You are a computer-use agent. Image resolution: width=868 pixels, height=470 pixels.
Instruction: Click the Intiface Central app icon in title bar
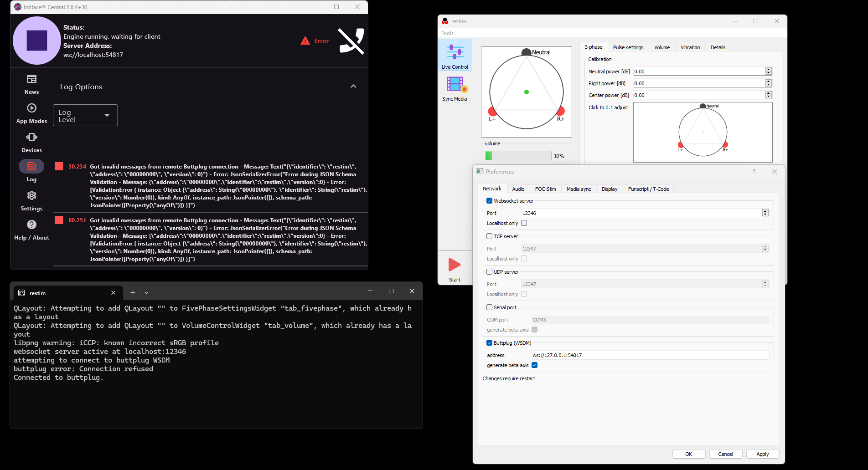pos(18,7)
